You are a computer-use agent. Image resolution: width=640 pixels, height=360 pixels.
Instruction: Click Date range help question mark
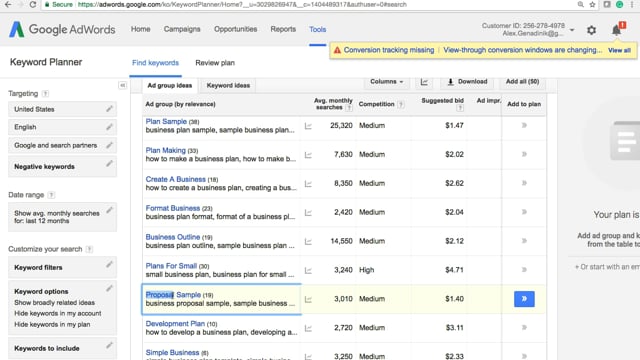(51, 195)
